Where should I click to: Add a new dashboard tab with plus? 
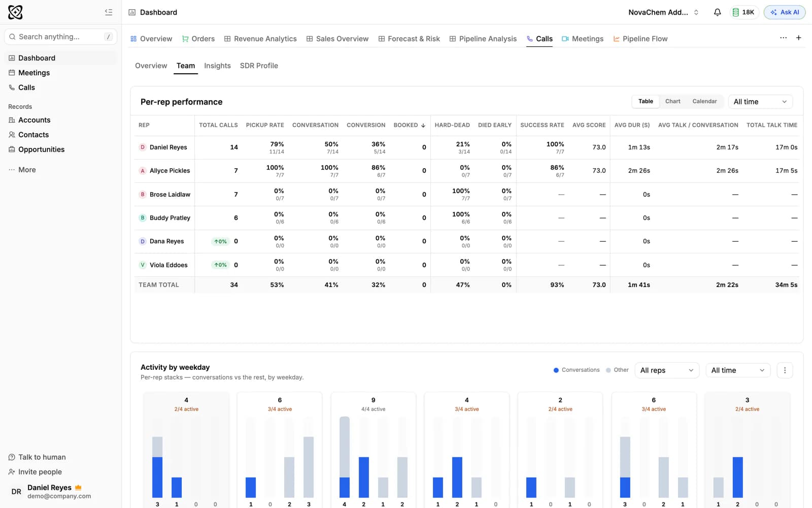point(798,38)
